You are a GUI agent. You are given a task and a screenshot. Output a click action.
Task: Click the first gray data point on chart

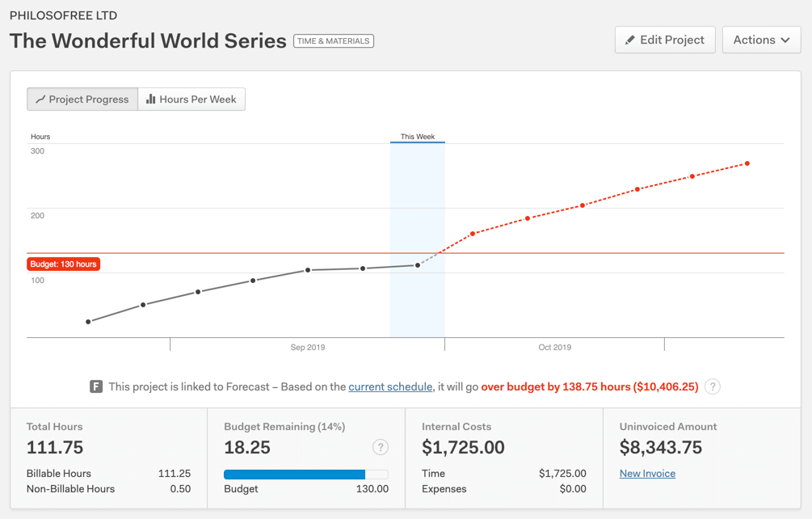pos(89,322)
